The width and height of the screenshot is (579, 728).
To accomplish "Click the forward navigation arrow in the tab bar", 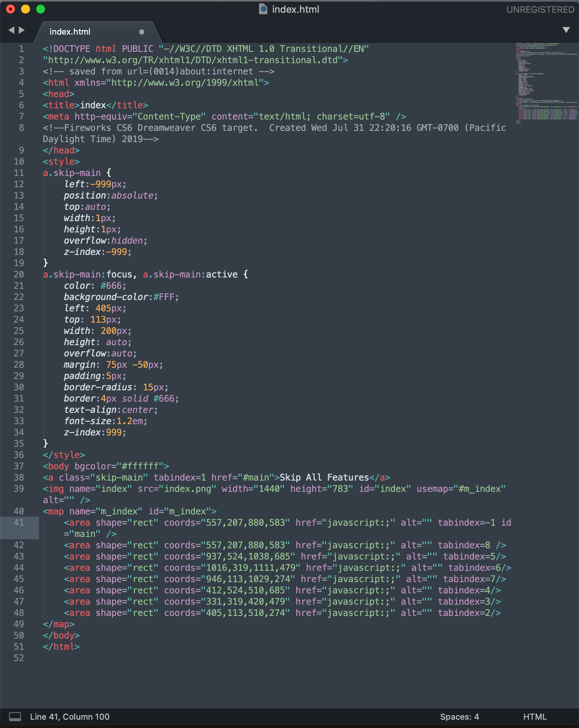I will (x=22, y=30).
